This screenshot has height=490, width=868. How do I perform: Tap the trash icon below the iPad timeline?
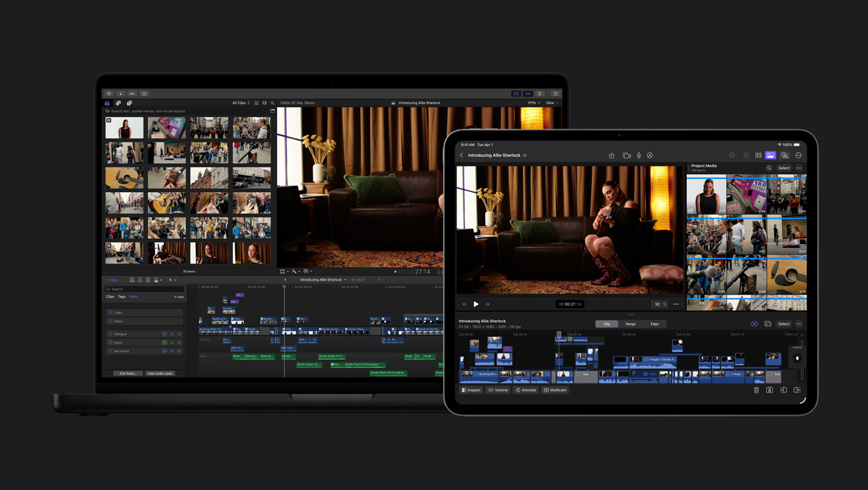tap(756, 390)
